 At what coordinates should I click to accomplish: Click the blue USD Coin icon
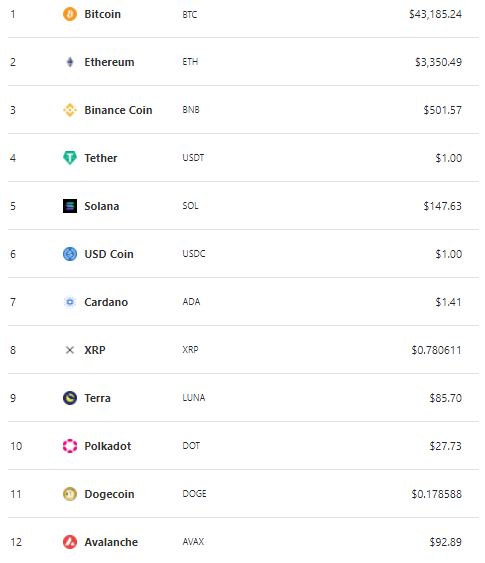70,254
